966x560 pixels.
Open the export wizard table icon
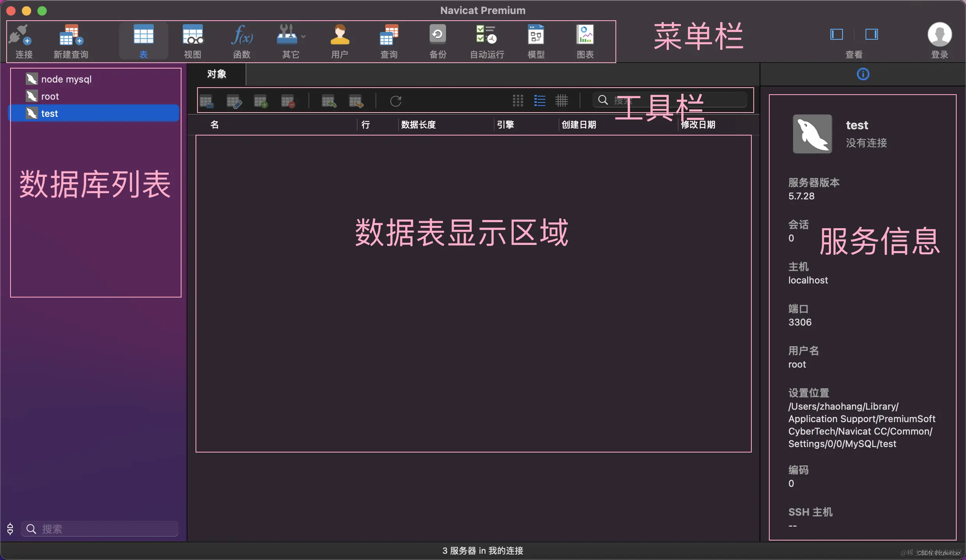pyautogui.click(x=355, y=101)
